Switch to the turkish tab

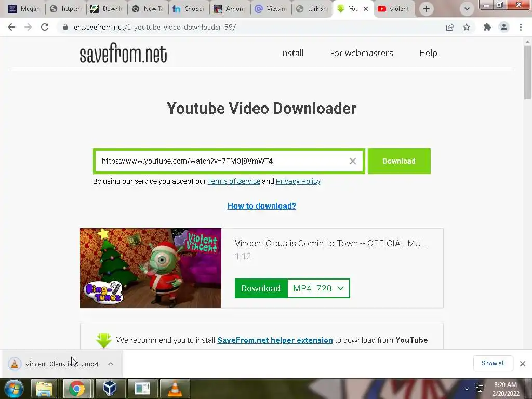coord(312,9)
